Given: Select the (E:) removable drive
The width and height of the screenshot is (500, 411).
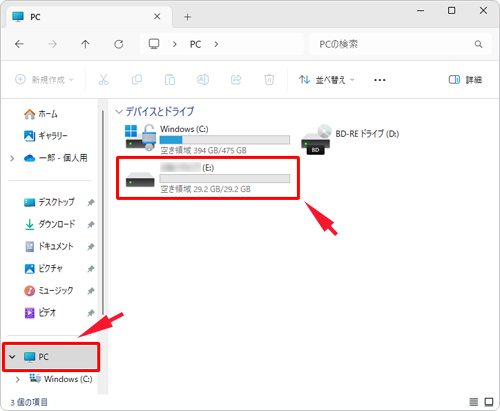Looking at the screenshot, I should pyautogui.click(x=207, y=178).
